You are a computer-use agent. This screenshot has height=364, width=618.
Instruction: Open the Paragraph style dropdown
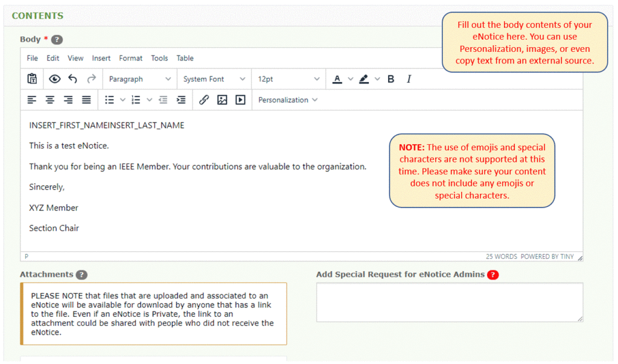[x=139, y=78]
